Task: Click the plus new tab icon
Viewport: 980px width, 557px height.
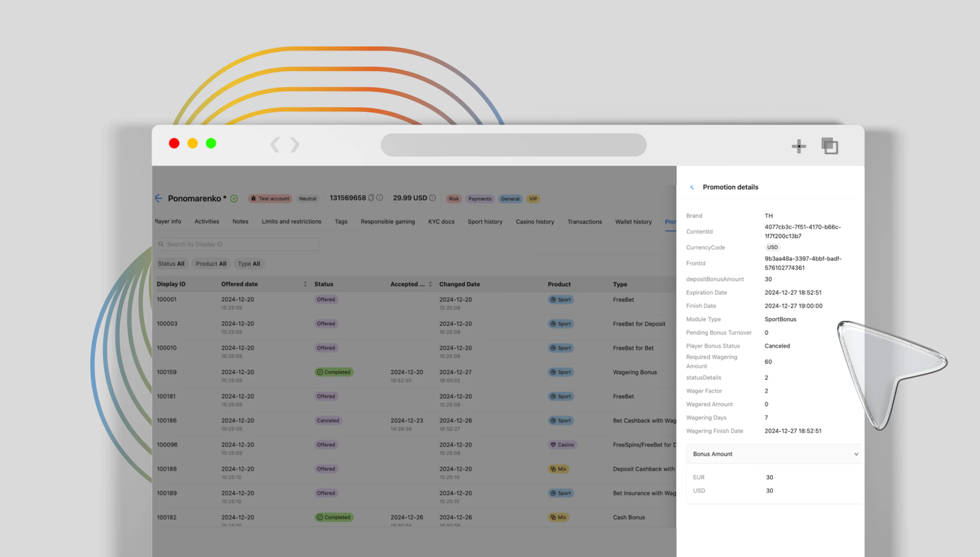Action: point(798,146)
